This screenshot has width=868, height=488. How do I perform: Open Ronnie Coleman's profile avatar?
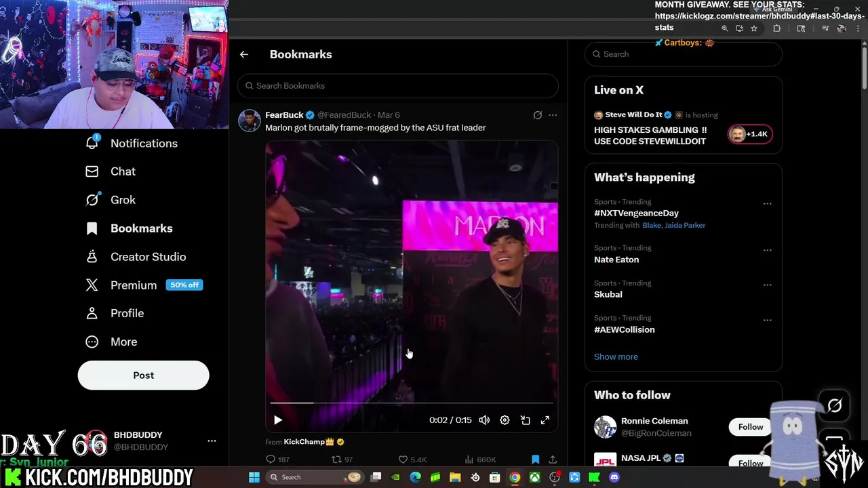606,427
